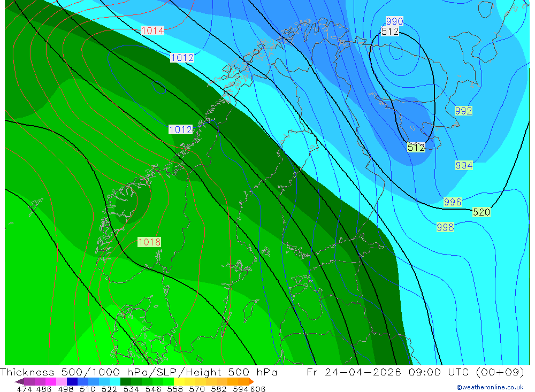Click the 512 label above the 994 label
535x392 pixels.
pos(416,148)
